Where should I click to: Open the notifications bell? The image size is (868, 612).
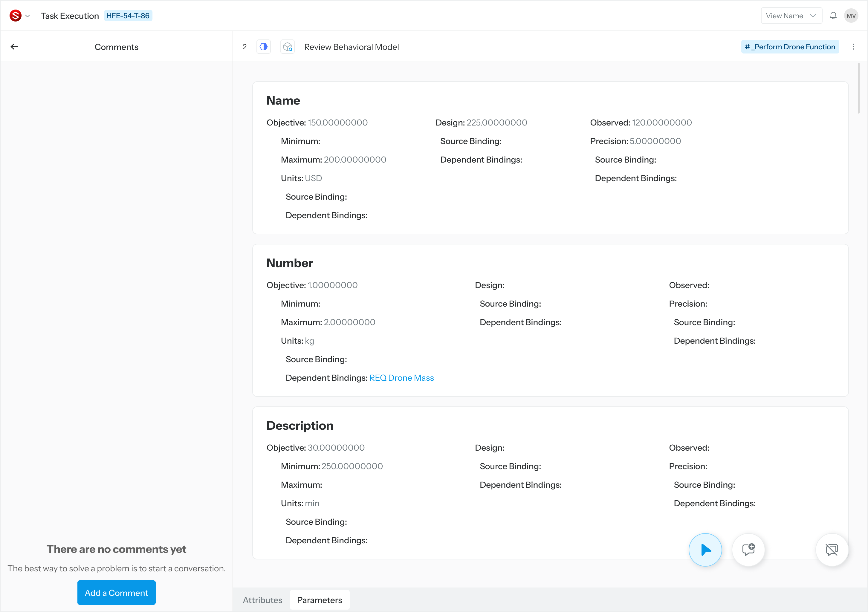[x=833, y=16]
